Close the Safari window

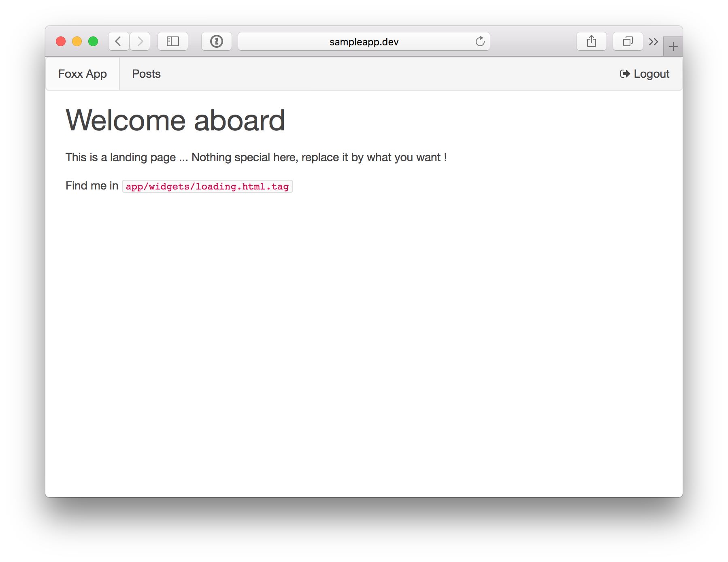point(61,41)
